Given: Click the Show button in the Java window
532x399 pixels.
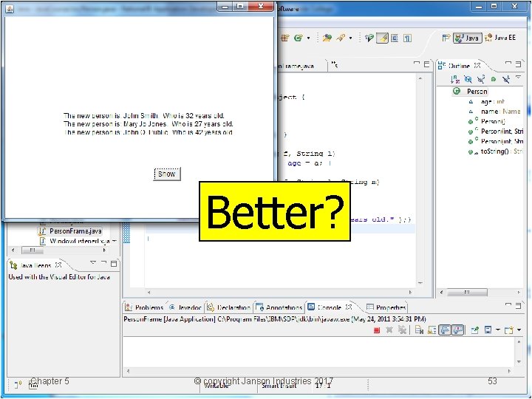Looking at the screenshot, I should coord(167,174).
